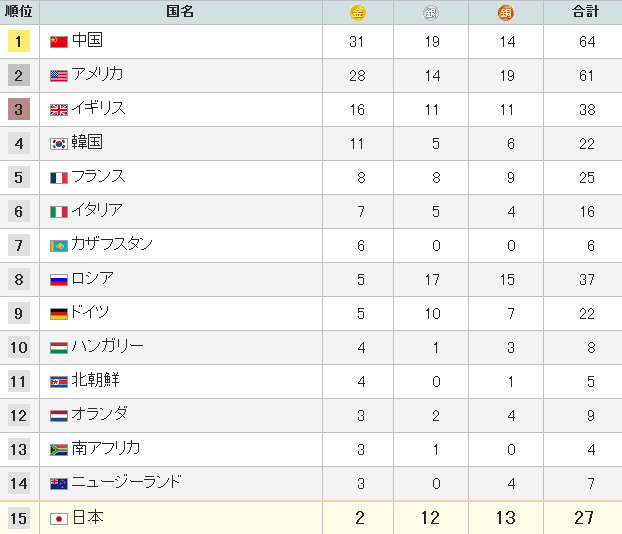Click the South Africa flag icon
This screenshot has height=534, width=622.
pos(59,450)
